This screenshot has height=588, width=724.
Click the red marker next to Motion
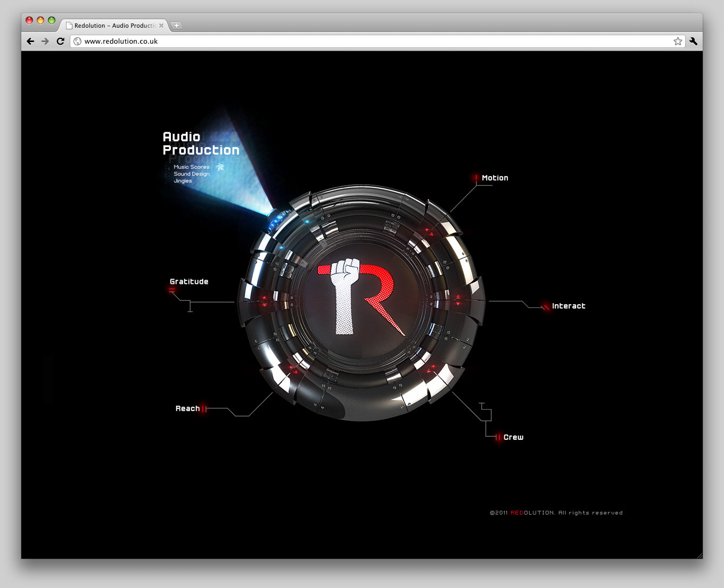click(x=476, y=177)
